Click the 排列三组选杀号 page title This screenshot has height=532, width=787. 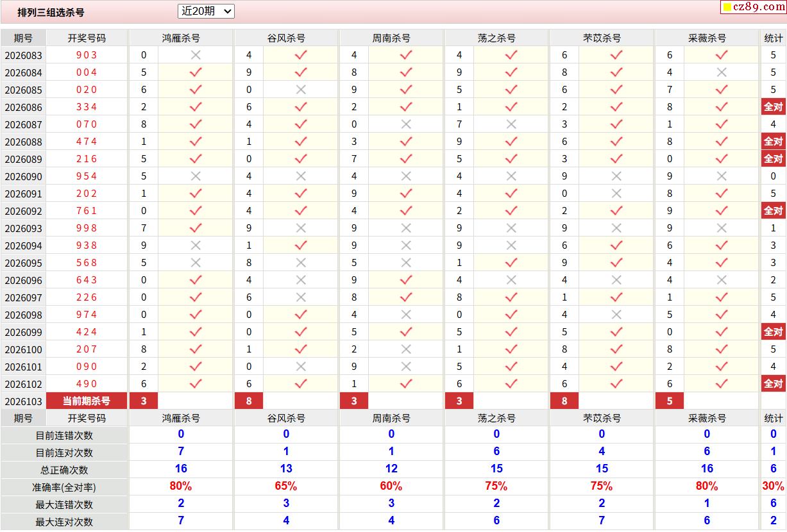[x=51, y=12]
